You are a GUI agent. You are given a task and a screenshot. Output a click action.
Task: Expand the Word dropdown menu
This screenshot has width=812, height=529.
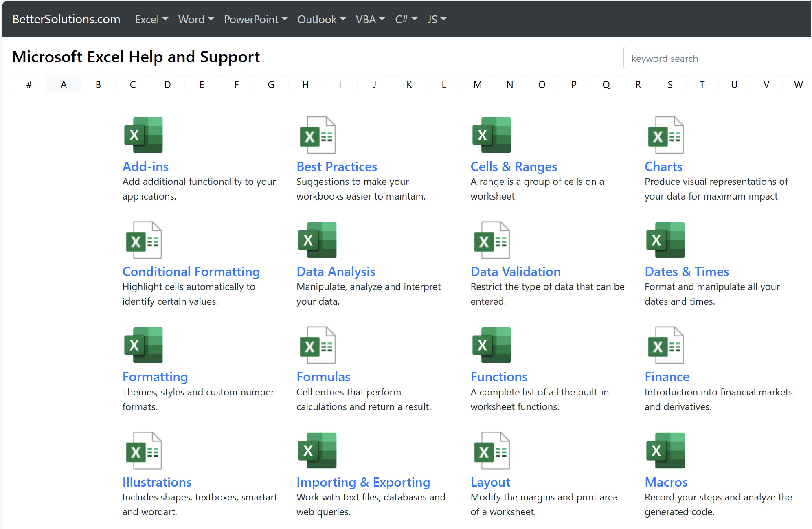196,19
